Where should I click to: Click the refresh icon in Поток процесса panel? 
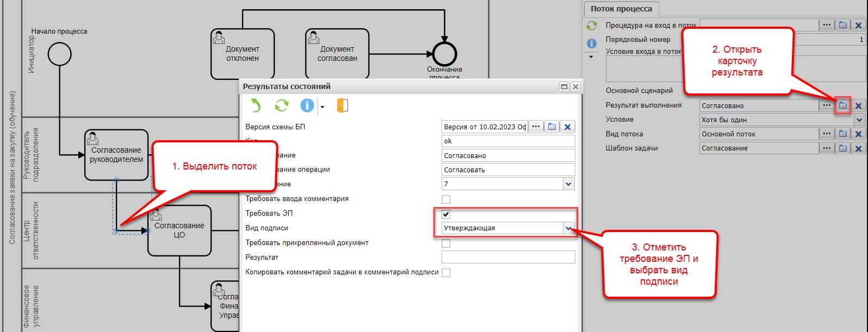click(x=591, y=26)
